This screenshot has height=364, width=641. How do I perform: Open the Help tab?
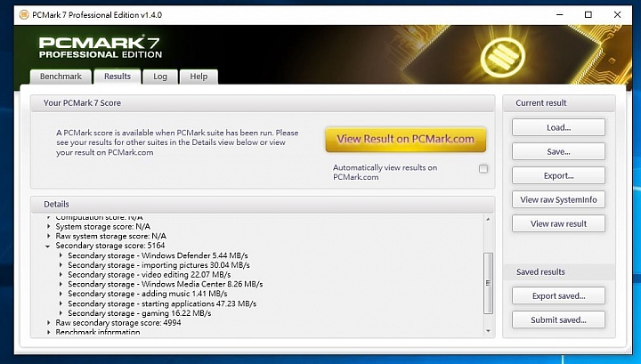(199, 77)
